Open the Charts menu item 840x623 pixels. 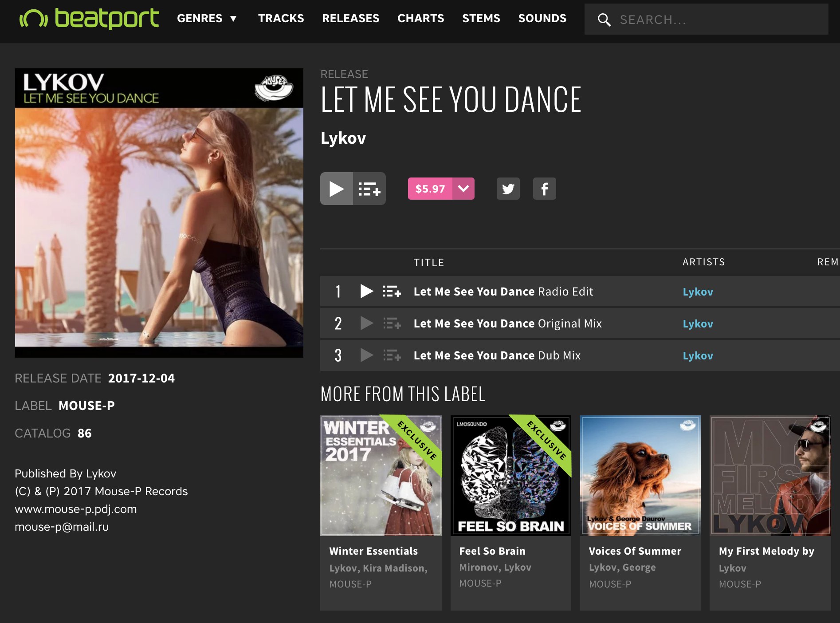coord(420,18)
